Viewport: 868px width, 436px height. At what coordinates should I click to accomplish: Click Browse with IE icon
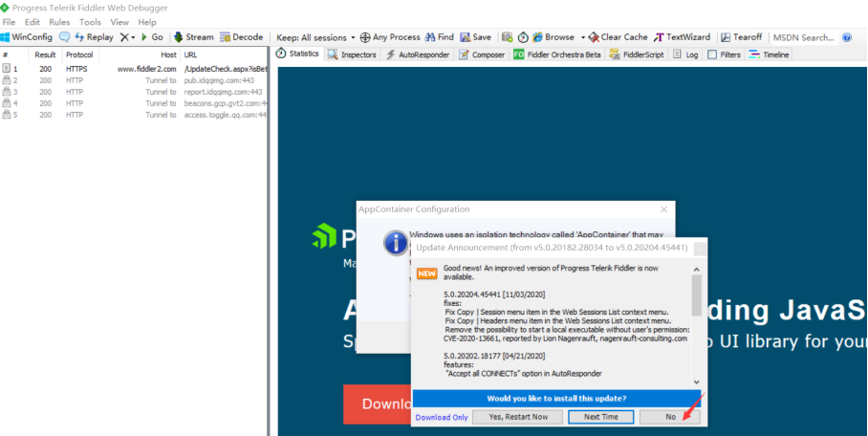tap(553, 37)
